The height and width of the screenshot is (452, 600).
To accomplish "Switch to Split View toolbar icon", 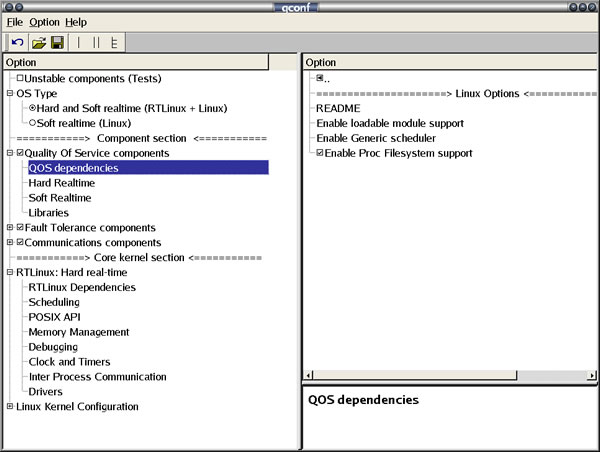I will pos(96,43).
